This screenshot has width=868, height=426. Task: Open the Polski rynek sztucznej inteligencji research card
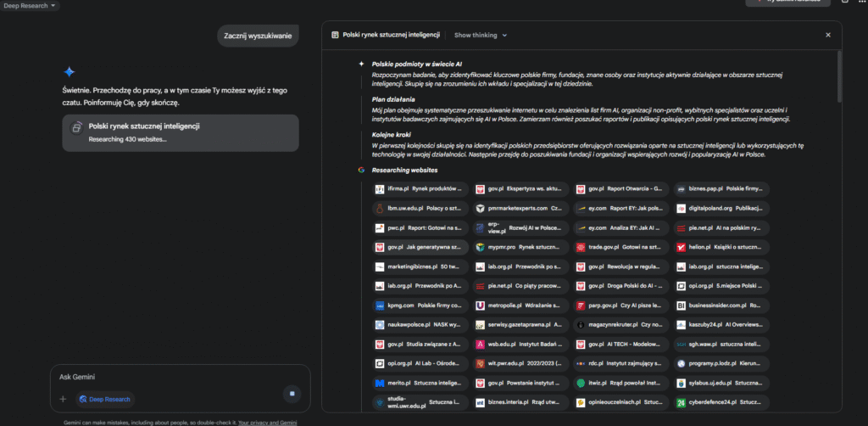(x=181, y=133)
